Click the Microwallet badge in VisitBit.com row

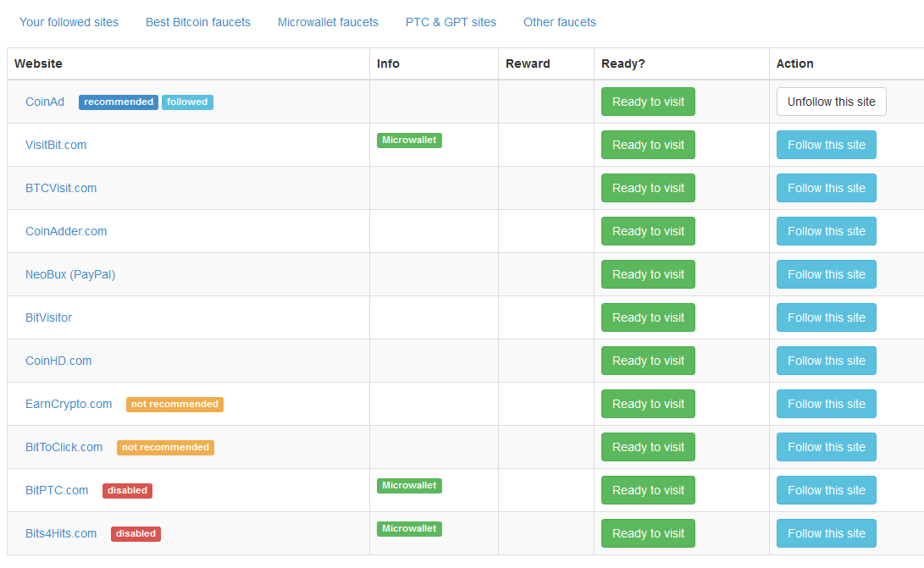pyautogui.click(x=409, y=141)
